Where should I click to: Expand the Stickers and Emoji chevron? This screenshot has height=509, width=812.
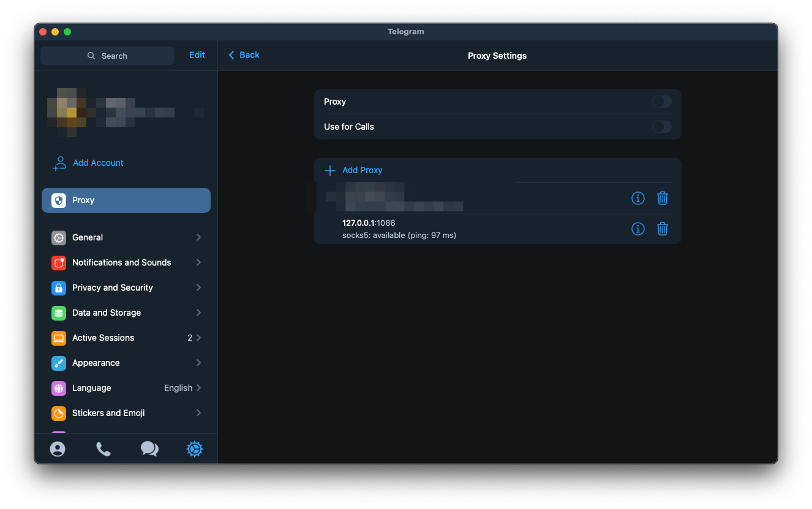pos(198,413)
